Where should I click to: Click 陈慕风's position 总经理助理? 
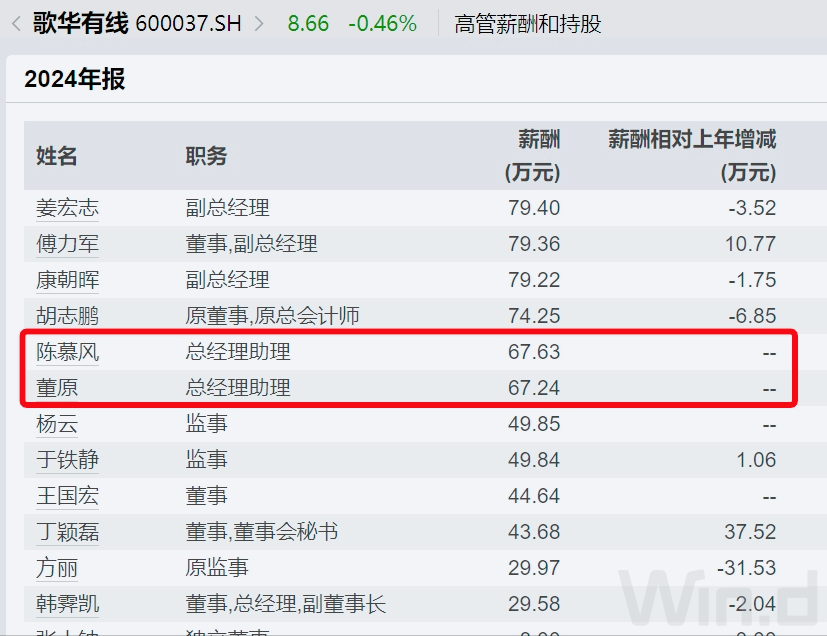point(238,352)
